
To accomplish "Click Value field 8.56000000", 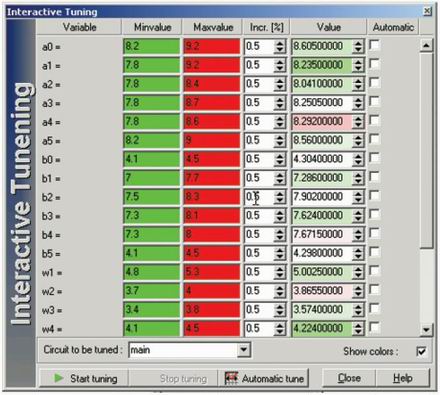I will (322, 140).
